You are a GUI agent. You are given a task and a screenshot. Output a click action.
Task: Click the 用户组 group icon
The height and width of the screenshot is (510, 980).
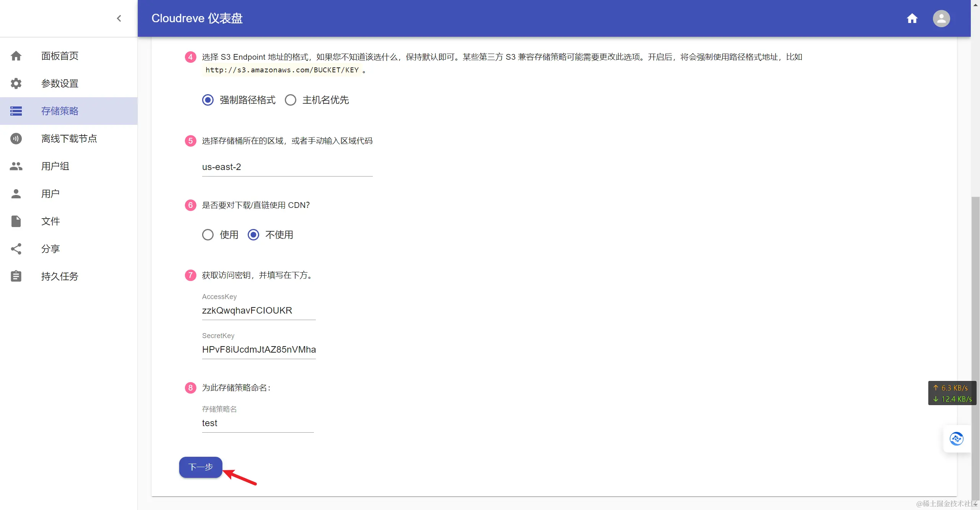click(x=16, y=166)
